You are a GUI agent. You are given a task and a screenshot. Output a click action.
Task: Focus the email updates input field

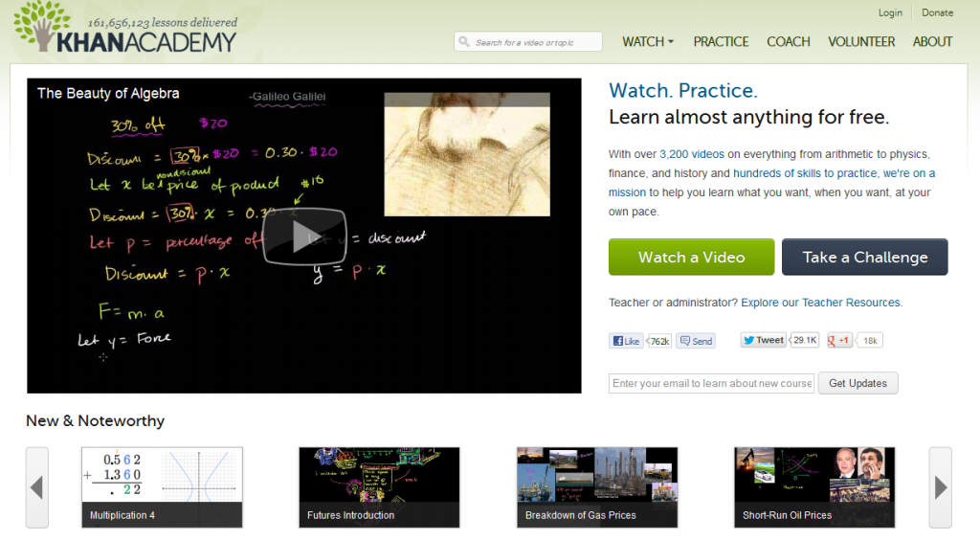tap(711, 383)
